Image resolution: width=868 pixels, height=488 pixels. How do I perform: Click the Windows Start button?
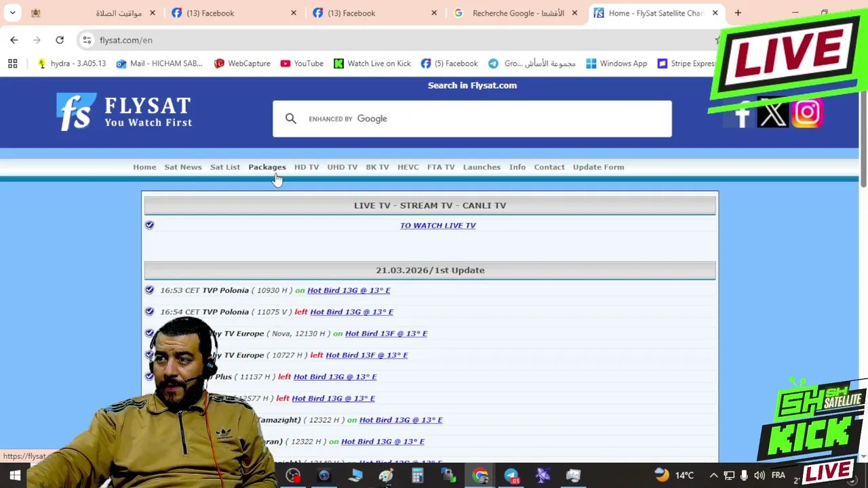tap(14, 476)
